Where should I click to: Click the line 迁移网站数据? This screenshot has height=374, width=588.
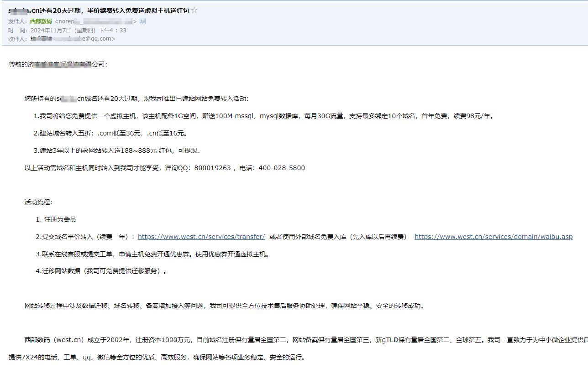(101, 271)
